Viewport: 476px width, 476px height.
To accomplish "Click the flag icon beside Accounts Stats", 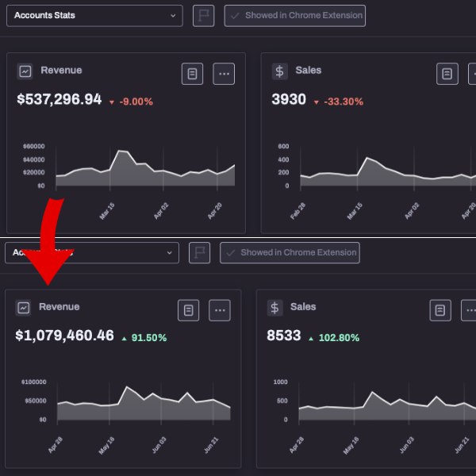I will pos(204,16).
